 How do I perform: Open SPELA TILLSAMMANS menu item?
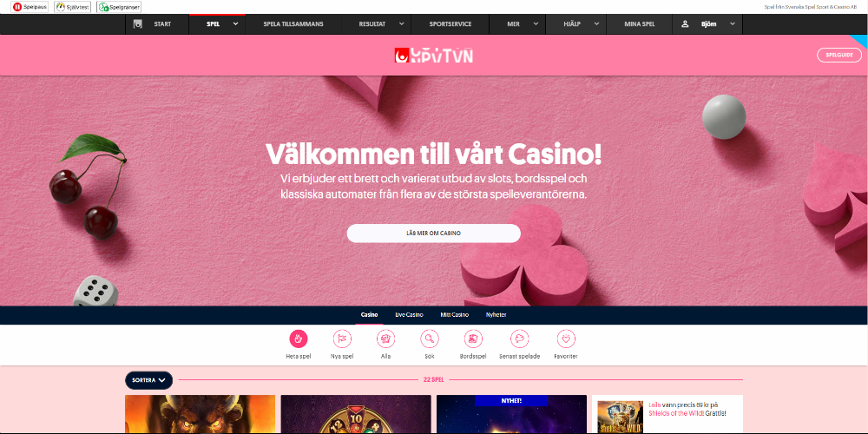pyautogui.click(x=293, y=24)
